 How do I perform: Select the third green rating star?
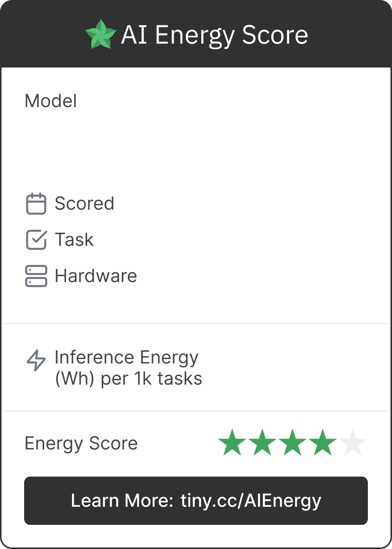point(292,443)
